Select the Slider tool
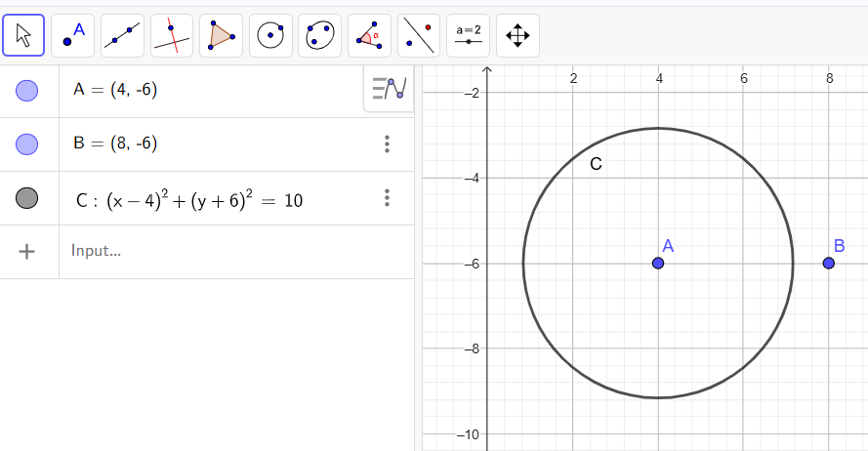This screenshot has height=451, width=868. [469, 36]
